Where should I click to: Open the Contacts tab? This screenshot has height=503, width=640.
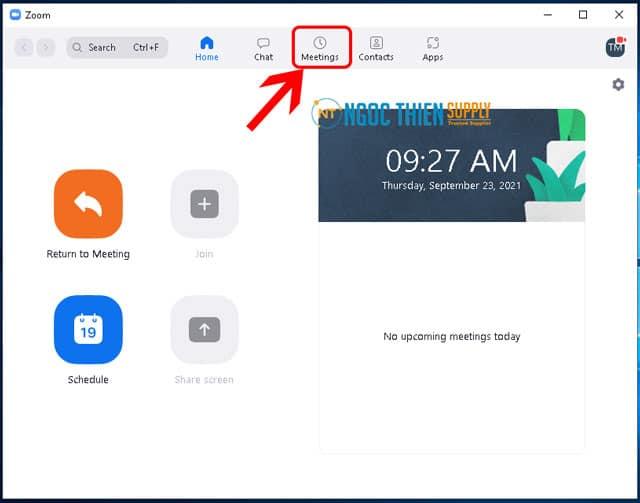click(x=376, y=49)
